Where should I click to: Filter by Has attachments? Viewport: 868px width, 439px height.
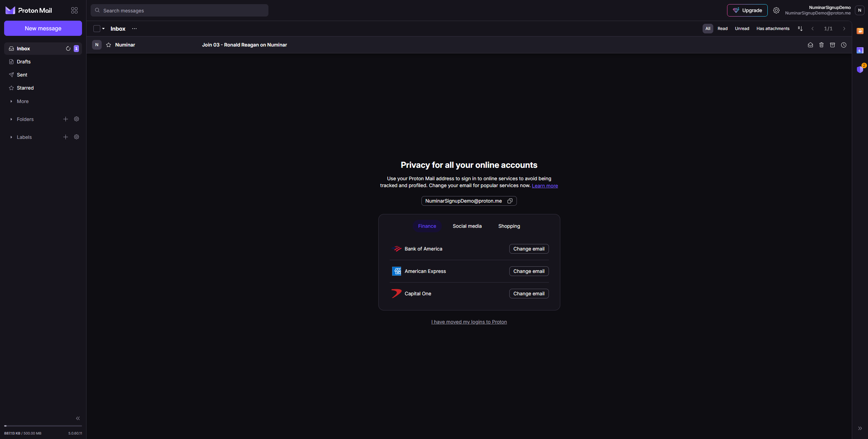click(773, 29)
